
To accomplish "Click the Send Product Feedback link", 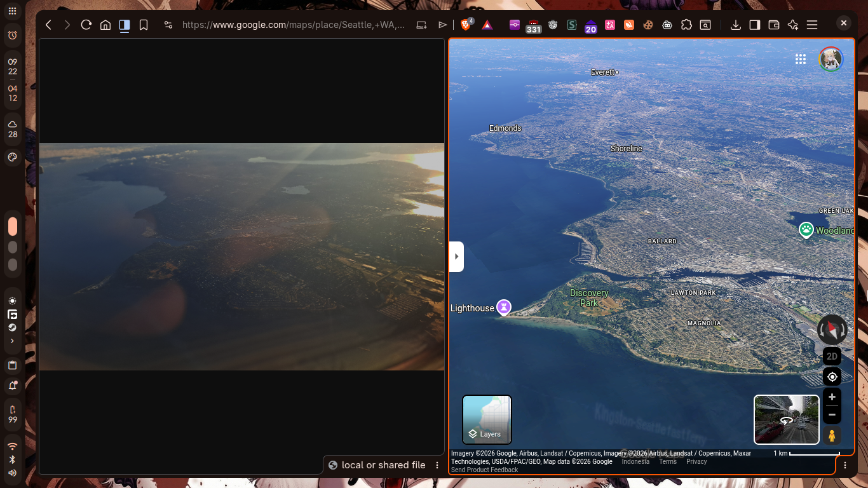I will click(x=484, y=470).
